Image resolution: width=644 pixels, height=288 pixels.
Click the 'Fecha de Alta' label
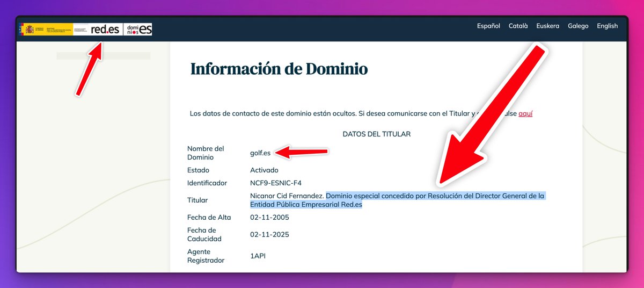pos(209,218)
